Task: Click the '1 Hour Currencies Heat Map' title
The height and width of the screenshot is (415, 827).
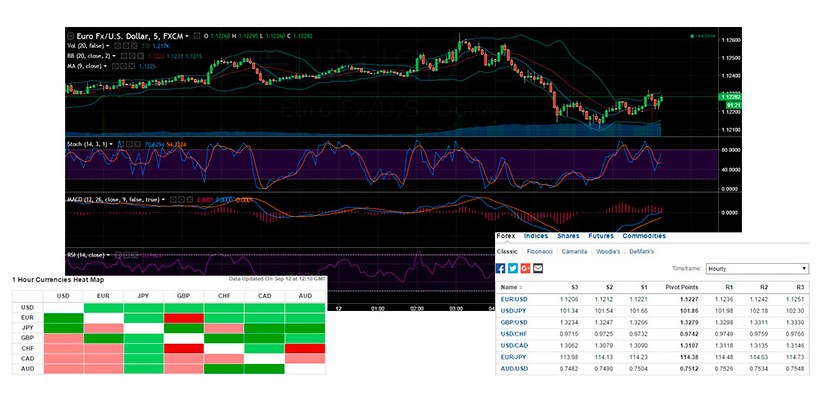Action: point(58,280)
